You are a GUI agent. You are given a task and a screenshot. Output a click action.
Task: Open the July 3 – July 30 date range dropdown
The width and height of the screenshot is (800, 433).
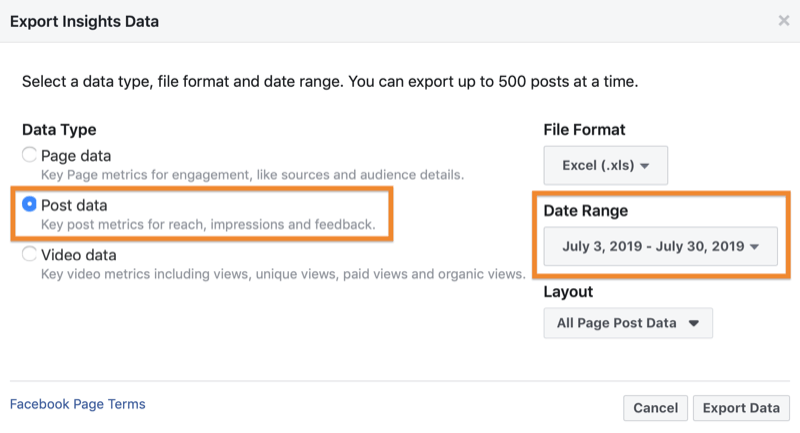[661, 246]
